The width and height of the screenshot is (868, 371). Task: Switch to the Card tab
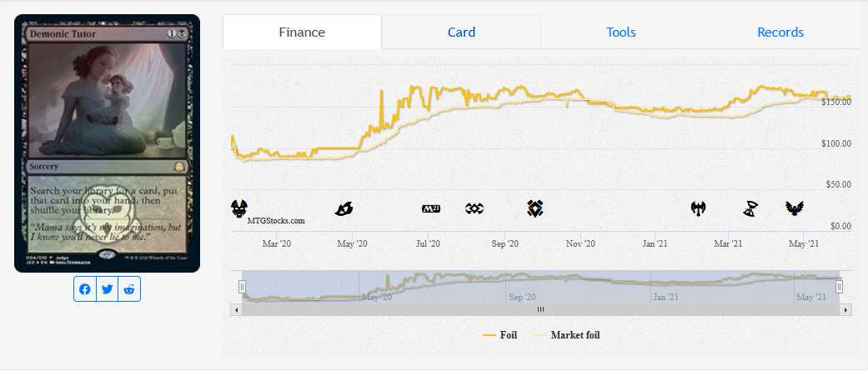pos(461,33)
